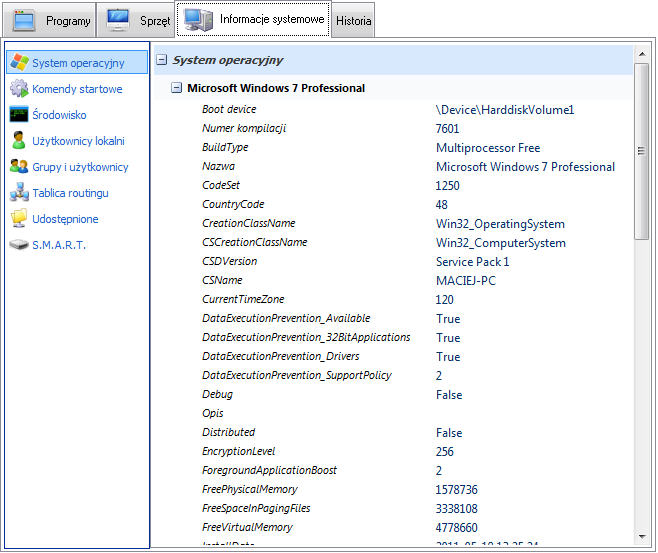Click the Windows flag icon beside System operacyjny
The width and height of the screenshot is (658, 553).
pyautogui.click(x=19, y=62)
